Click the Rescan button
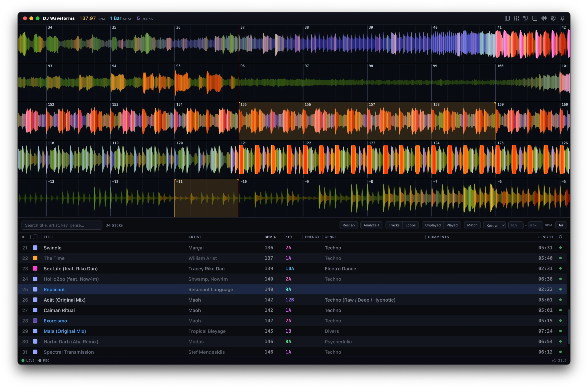Image resolution: width=588 pixels, height=388 pixels. point(348,225)
